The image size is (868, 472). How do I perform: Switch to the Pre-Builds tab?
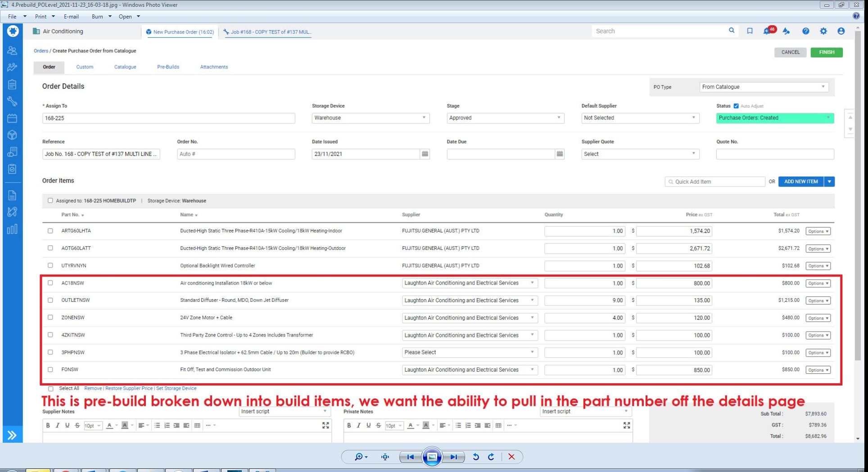pos(168,67)
